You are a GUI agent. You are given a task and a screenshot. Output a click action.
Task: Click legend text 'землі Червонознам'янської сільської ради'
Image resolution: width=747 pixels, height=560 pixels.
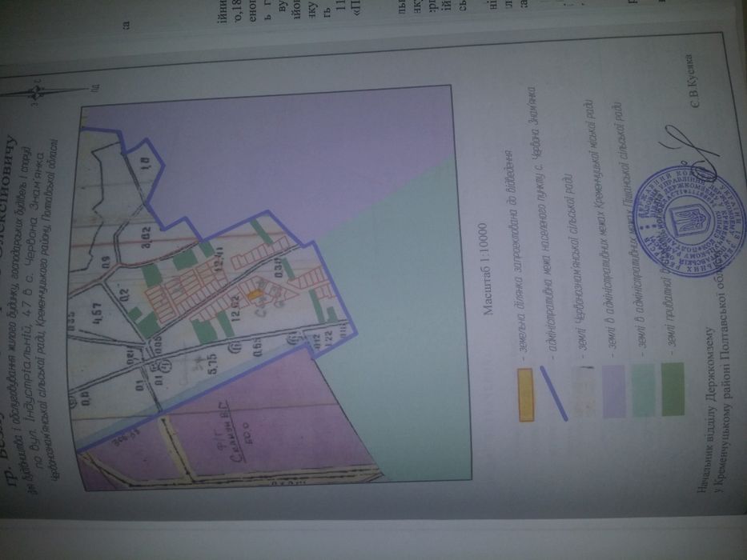[577, 266]
